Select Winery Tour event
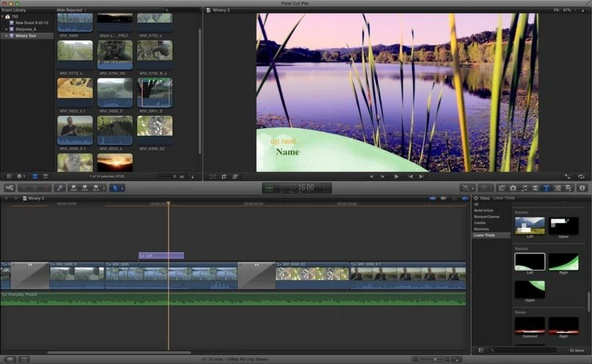592x364 pixels. (x=26, y=35)
